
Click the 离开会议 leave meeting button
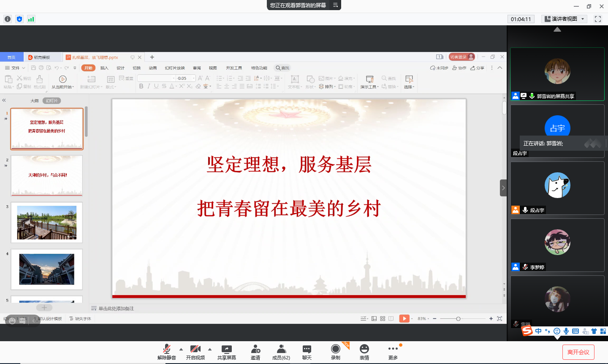pos(578,352)
